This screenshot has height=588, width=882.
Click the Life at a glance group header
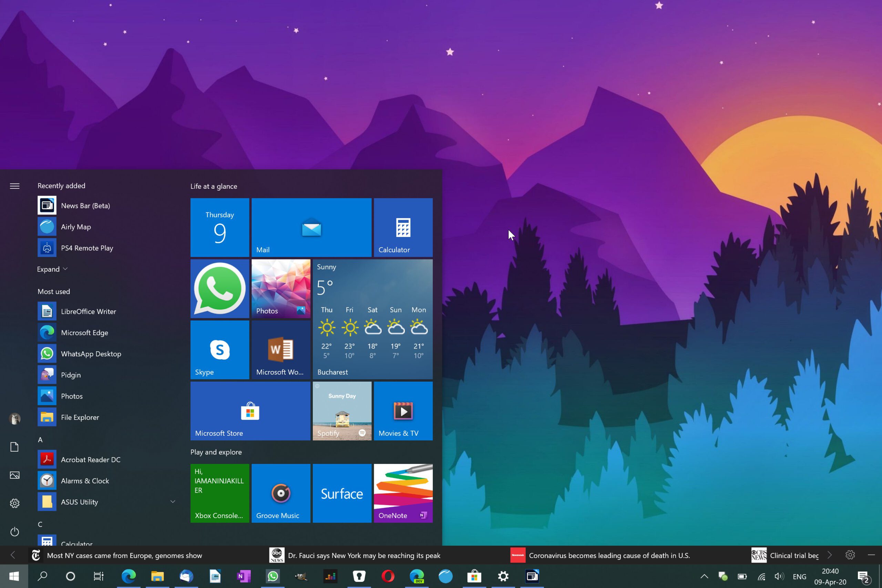214,186
